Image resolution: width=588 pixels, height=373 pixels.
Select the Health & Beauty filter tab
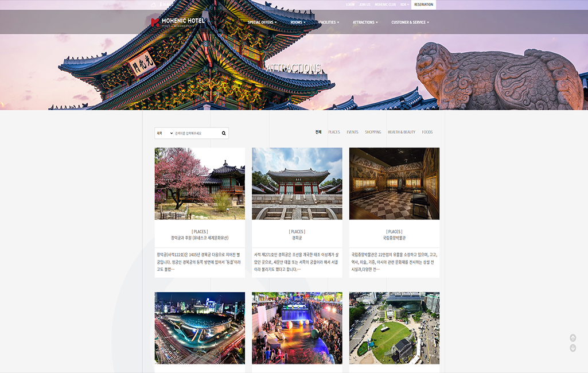tap(402, 132)
